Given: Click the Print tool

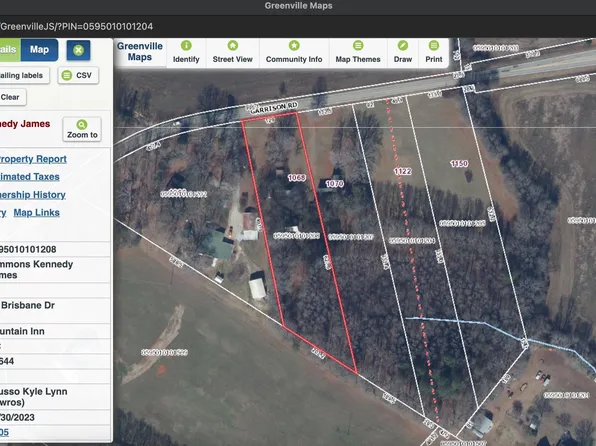Looking at the screenshot, I should [x=434, y=53].
